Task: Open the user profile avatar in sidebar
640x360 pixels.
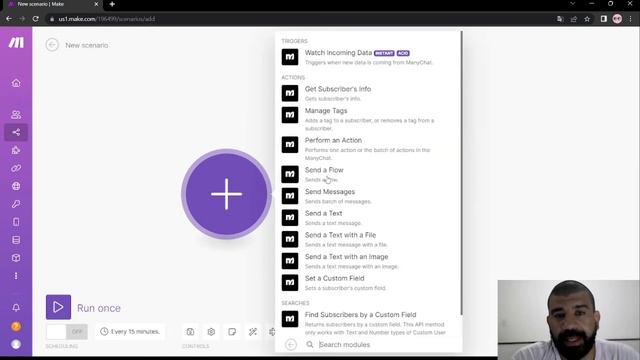Action: tap(16, 344)
